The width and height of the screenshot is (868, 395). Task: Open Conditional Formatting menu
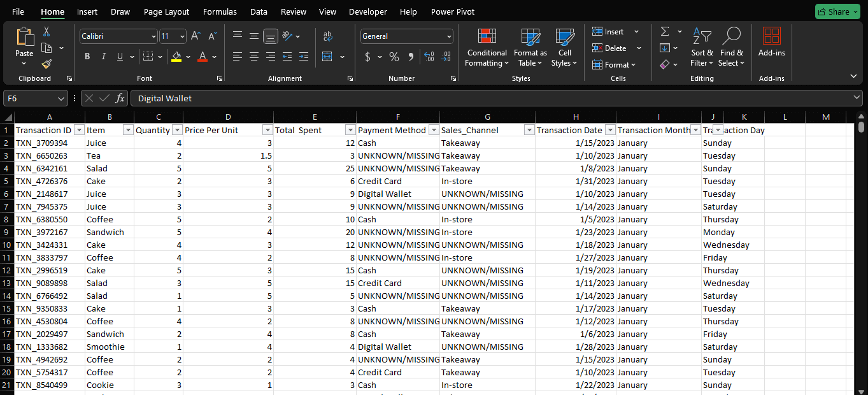(487, 48)
